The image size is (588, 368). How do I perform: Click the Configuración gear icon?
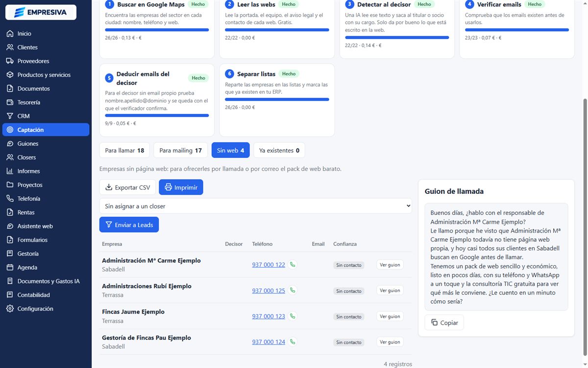(10, 308)
